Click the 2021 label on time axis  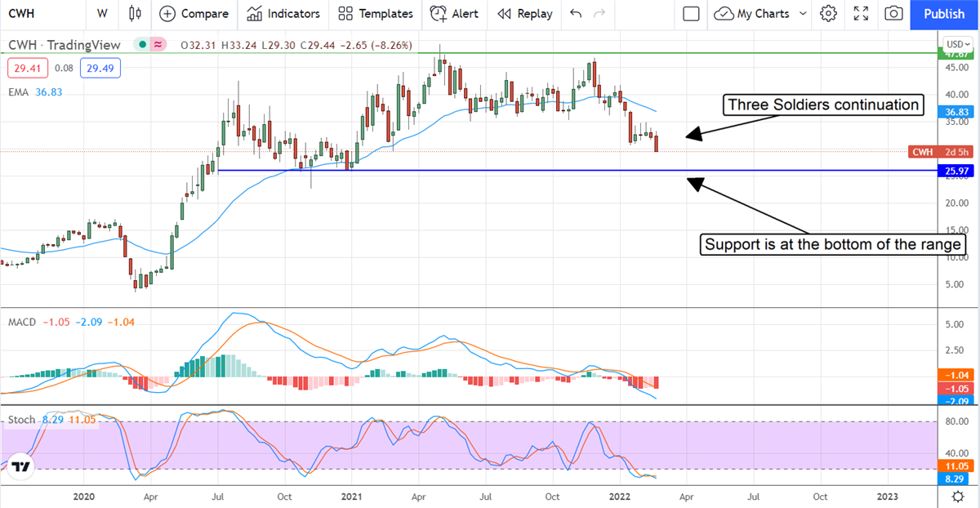coord(352,496)
